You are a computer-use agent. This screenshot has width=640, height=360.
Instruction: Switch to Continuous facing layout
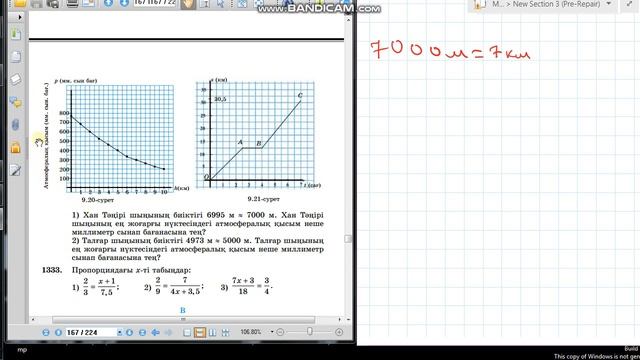(225, 333)
